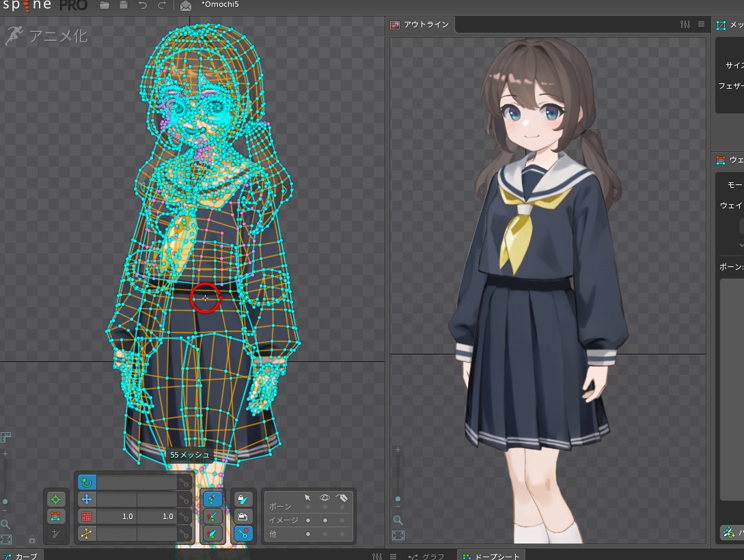Click main viewport zoom slider handle
The image size is (744, 560).
(5, 502)
